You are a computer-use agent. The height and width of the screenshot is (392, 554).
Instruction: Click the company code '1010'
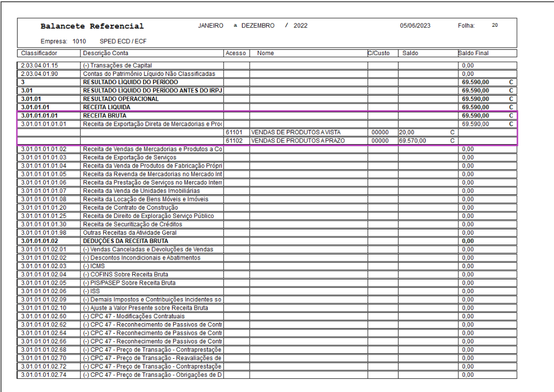(x=79, y=41)
